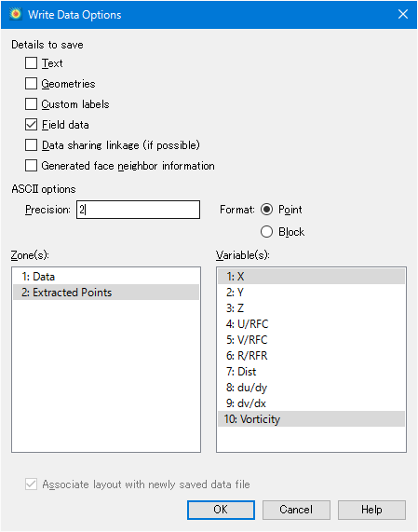Click the Tecplot icon in title bar
418x532 pixels.
15,14
